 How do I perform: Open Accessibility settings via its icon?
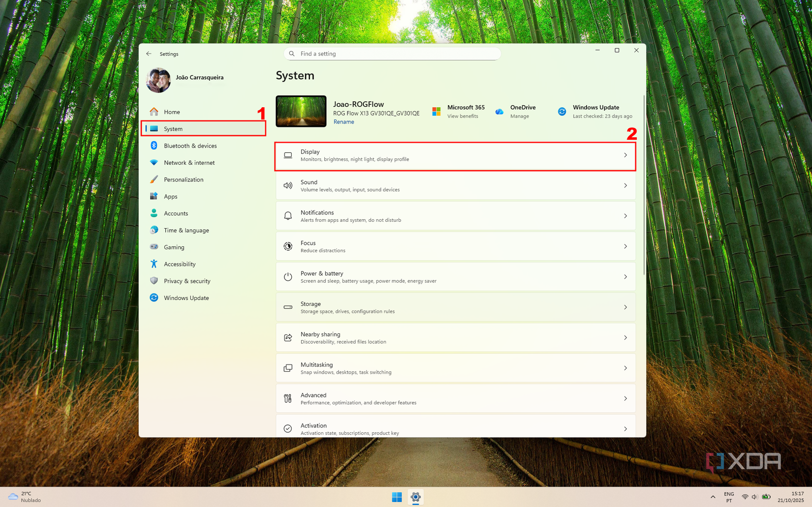click(155, 264)
